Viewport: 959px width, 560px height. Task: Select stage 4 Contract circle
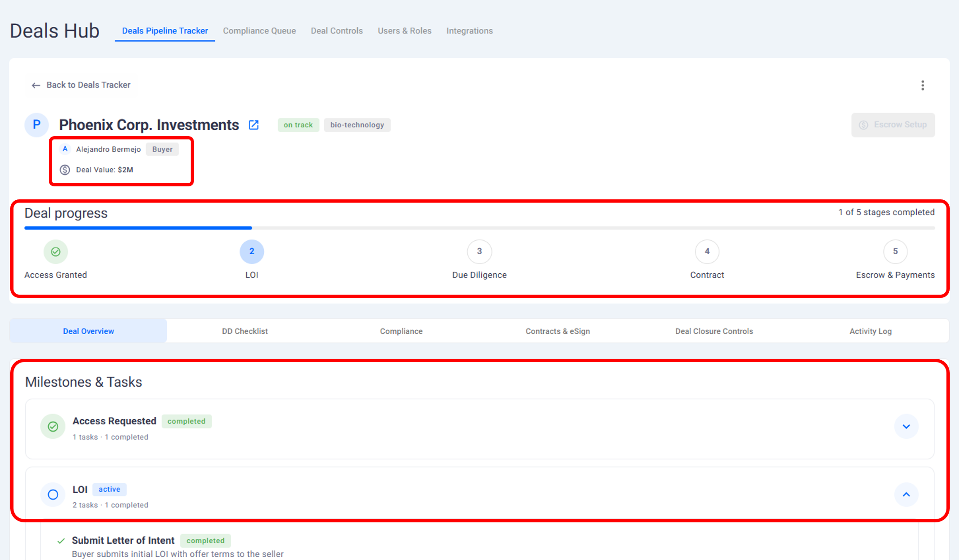click(707, 251)
